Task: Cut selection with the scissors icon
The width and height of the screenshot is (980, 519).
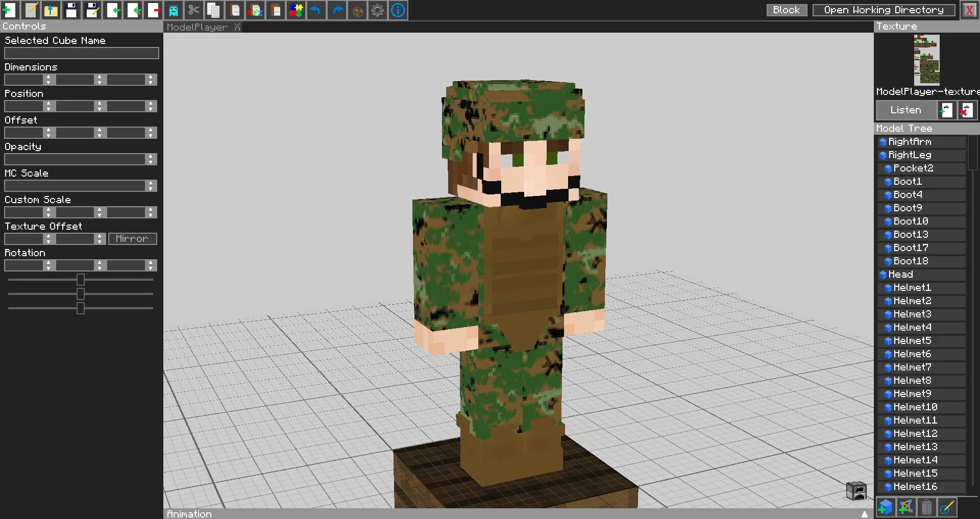Action: (194, 10)
